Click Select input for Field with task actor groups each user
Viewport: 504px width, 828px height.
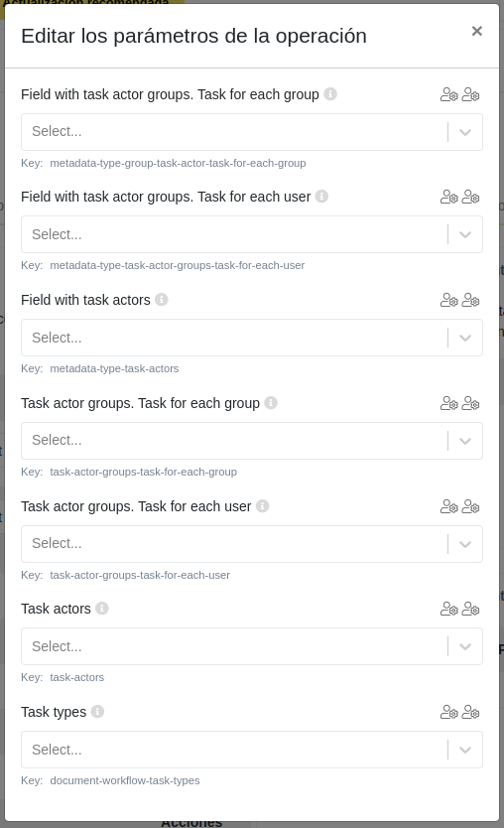[252, 234]
